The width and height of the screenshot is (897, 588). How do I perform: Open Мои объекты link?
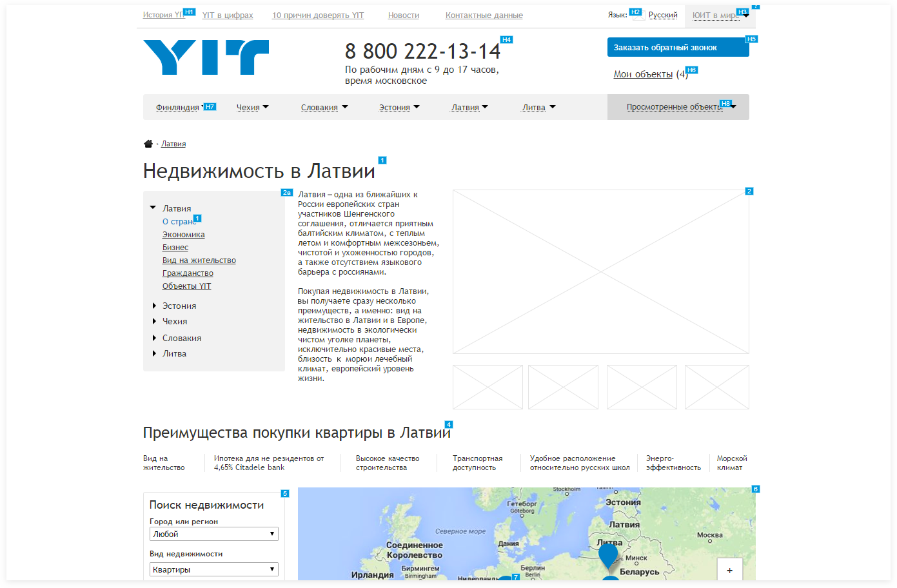coord(643,74)
